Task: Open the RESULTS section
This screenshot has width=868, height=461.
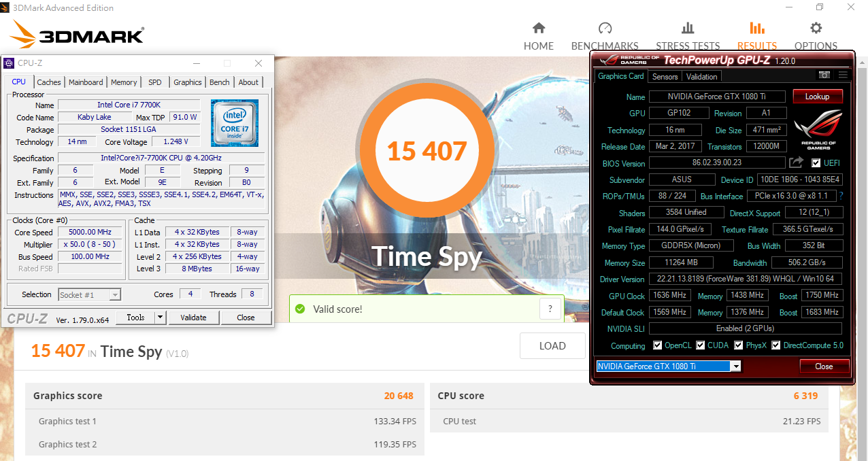Action: (x=757, y=36)
